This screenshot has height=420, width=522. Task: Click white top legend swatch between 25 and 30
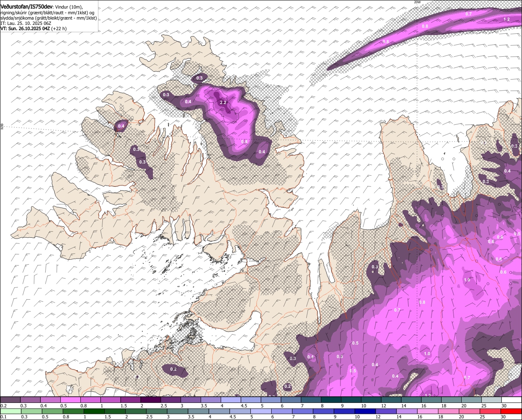pyautogui.click(x=491, y=400)
